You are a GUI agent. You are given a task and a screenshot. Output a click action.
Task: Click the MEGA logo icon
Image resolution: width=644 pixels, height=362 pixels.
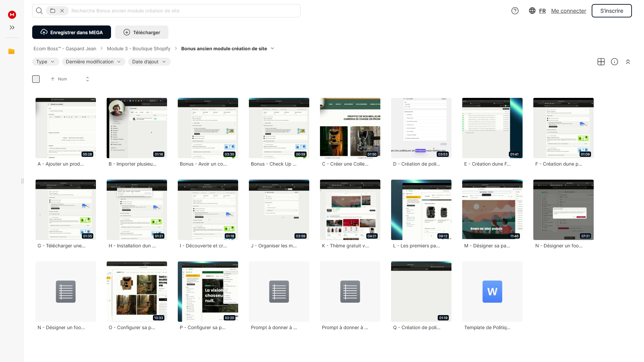[12, 14]
